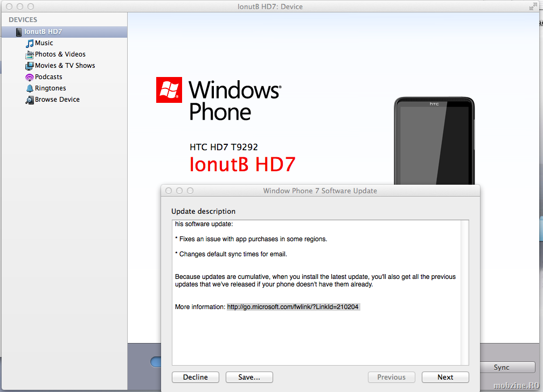543x392 pixels.
Task: Open the Browse Device label in sidebar
Action: 57,100
